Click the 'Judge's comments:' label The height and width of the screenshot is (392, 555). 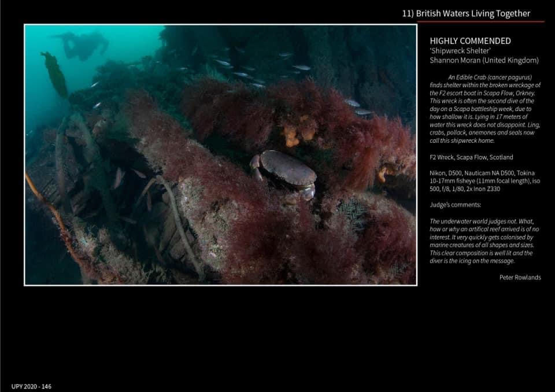pyautogui.click(x=455, y=205)
